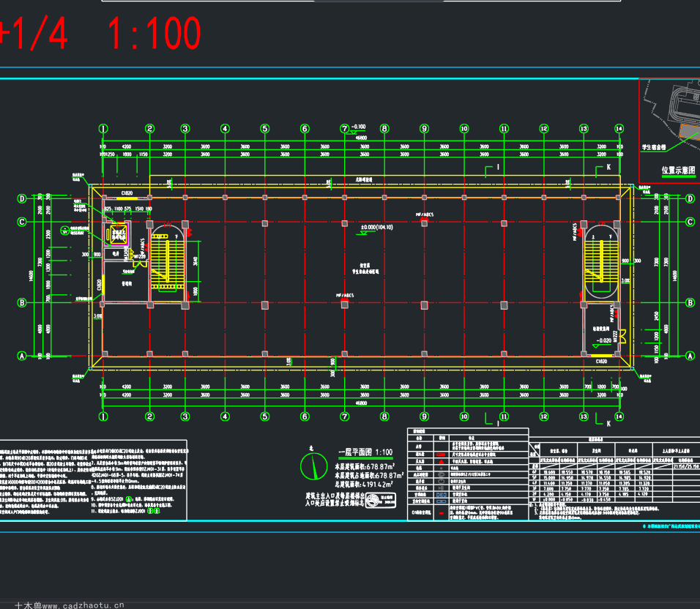Select the 位置示意图 location map label
Screen dimensions: 700x609
click(x=678, y=171)
